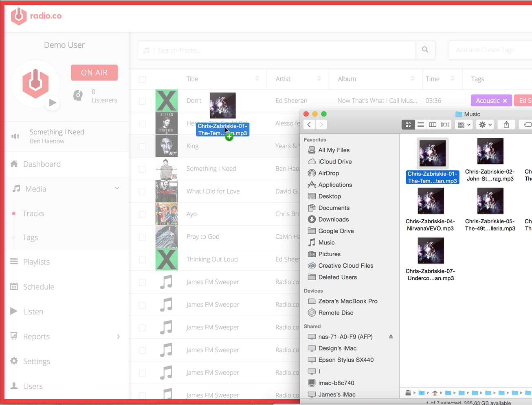The image size is (532, 405).
Task: Open Applications folder in Finder
Action: [x=335, y=185]
